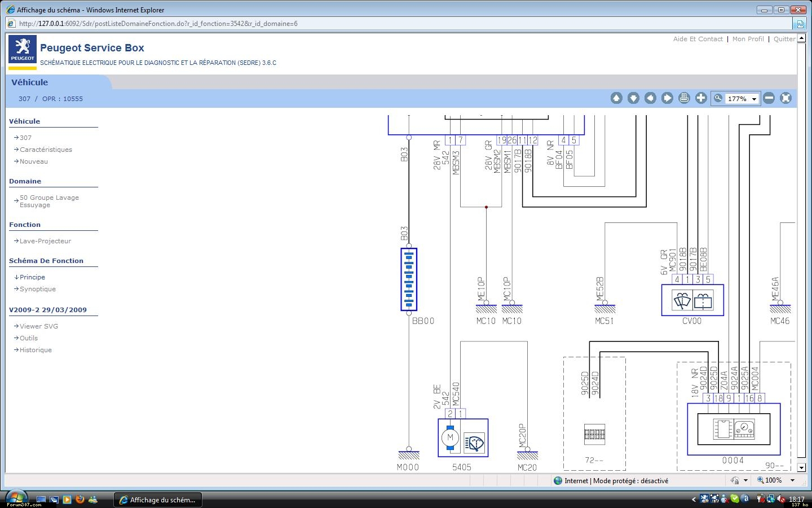Click the 'V2009-2 29/03/2009' heading

click(x=48, y=310)
